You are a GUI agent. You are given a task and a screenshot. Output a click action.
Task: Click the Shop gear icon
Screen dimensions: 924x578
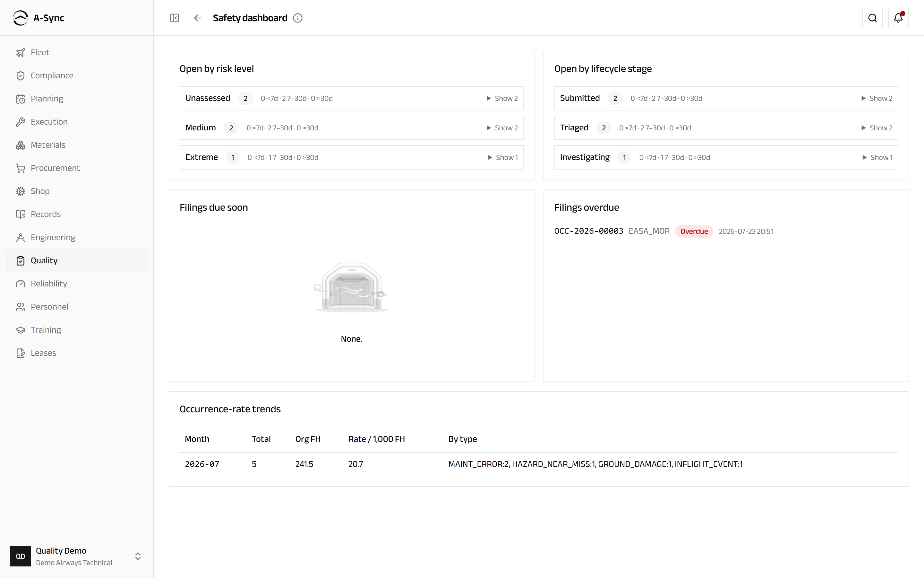click(21, 191)
